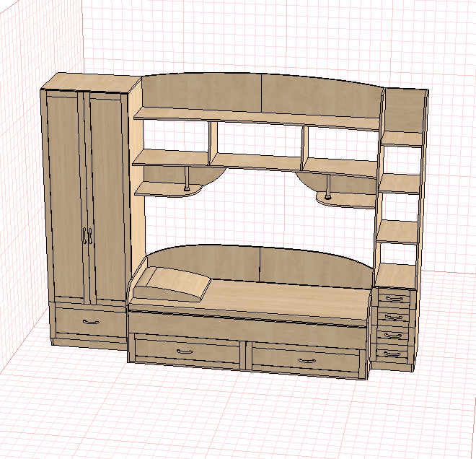The width and height of the screenshot is (476, 459).
Task: Select the left rounded lower shelf
Action: coord(169,189)
